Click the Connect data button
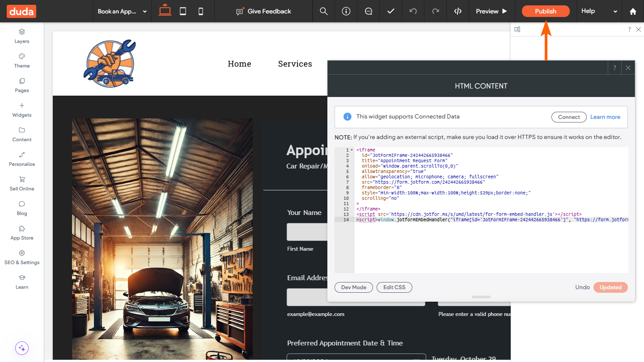This screenshot has width=644, height=362. point(568,117)
